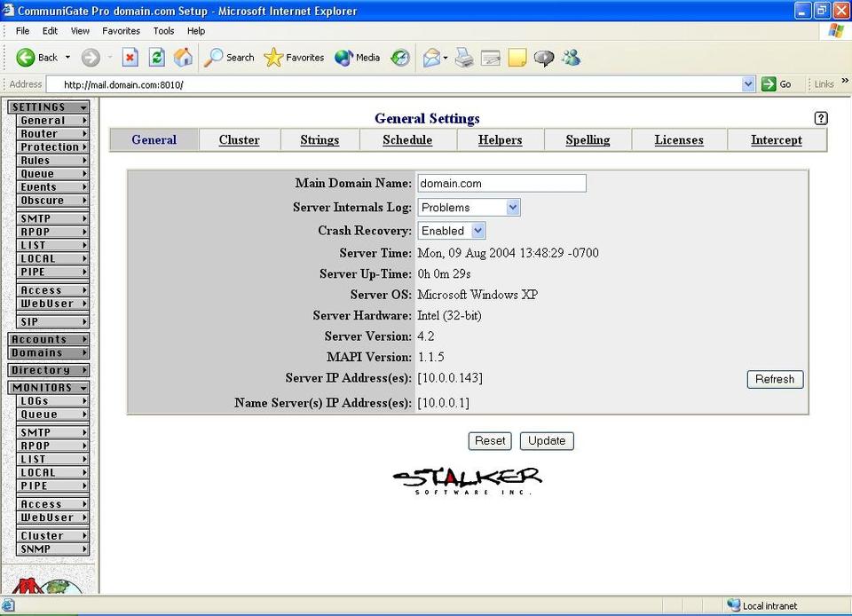
Task: Open the help question mark icon
Action: (x=820, y=118)
